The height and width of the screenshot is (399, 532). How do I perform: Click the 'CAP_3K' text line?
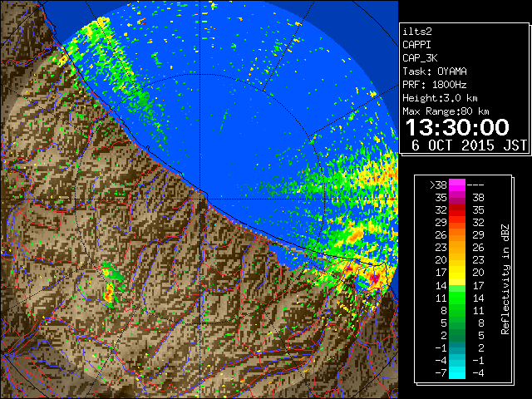[420, 58]
